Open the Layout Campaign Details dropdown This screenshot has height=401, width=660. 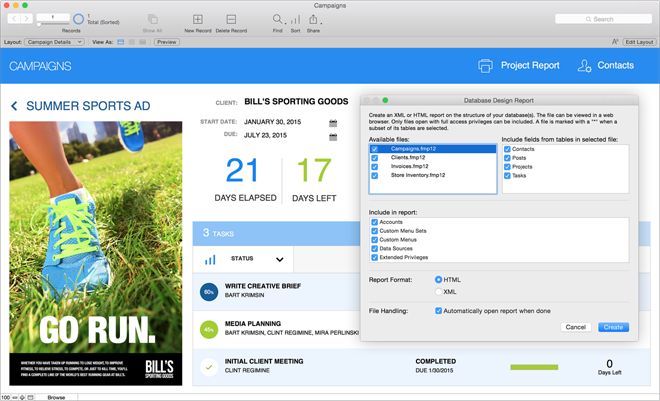[x=54, y=42]
